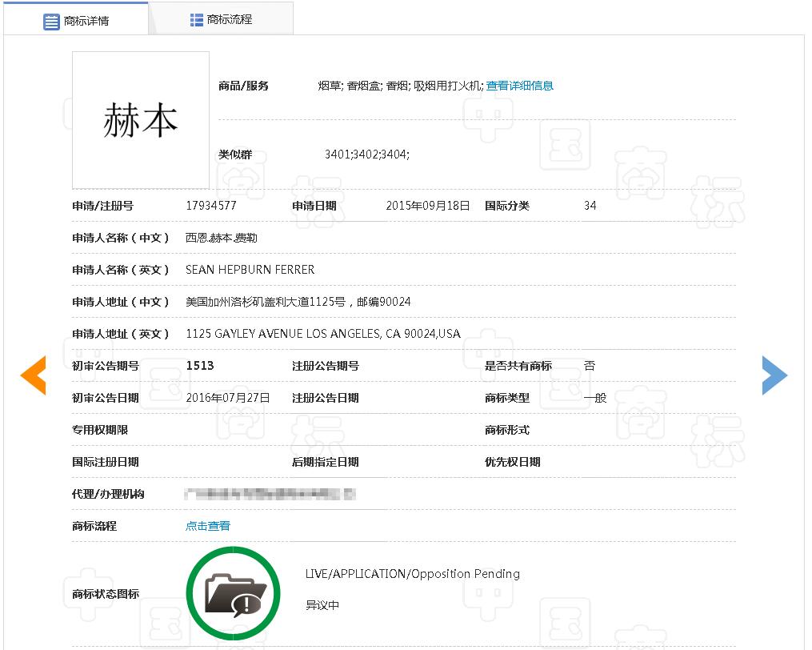Click the 申请人名称（中文） label
812x650 pixels.
(121, 238)
